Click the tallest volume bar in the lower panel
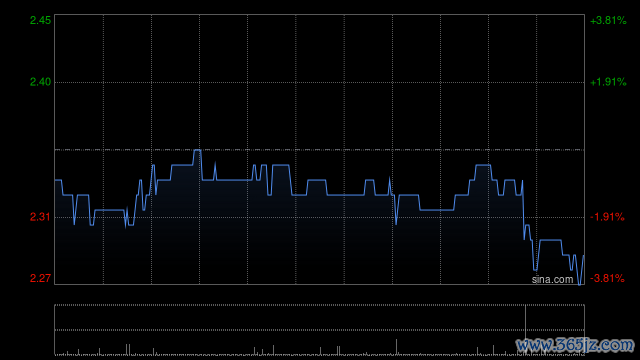The image size is (640, 360). coord(525,329)
